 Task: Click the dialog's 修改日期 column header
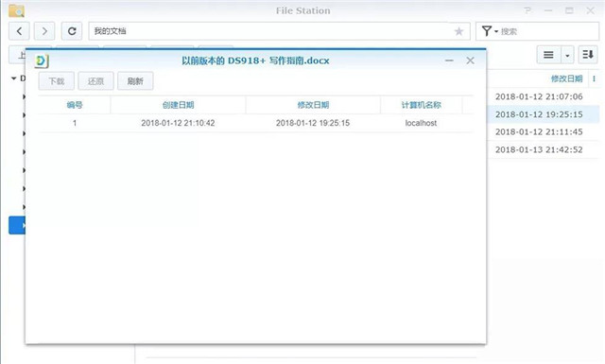point(313,105)
